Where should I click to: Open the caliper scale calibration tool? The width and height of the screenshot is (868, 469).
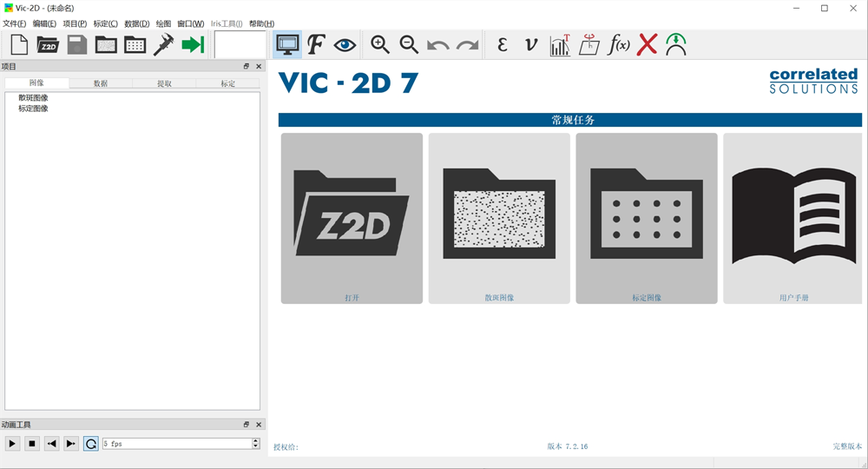pos(163,45)
